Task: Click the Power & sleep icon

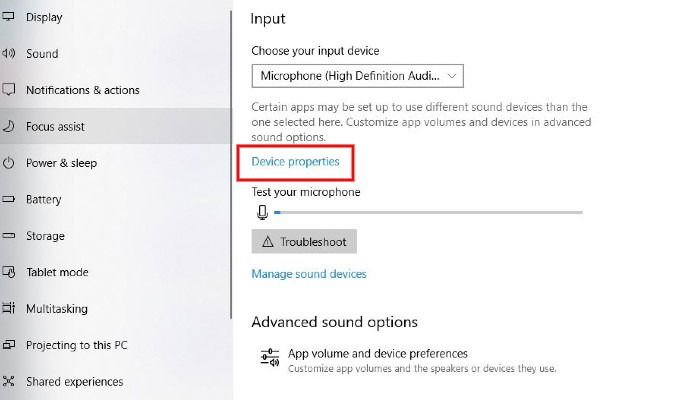Action: (8, 163)
